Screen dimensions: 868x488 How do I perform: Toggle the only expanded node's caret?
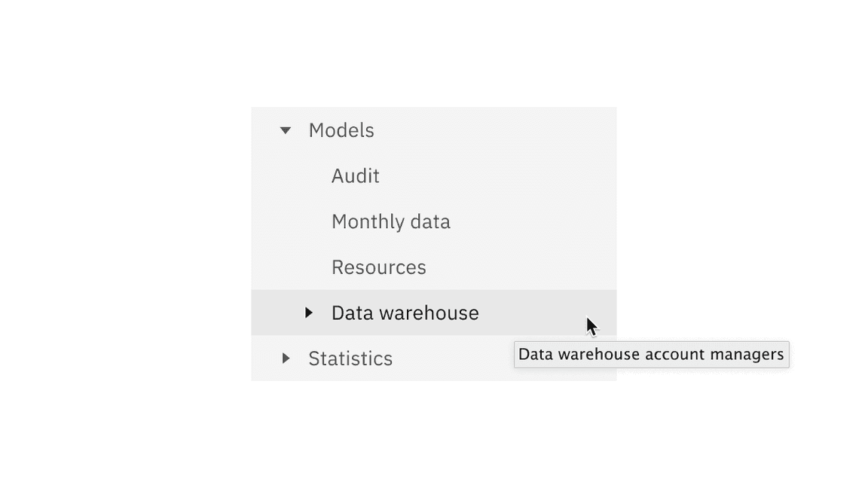coord(286,130)
